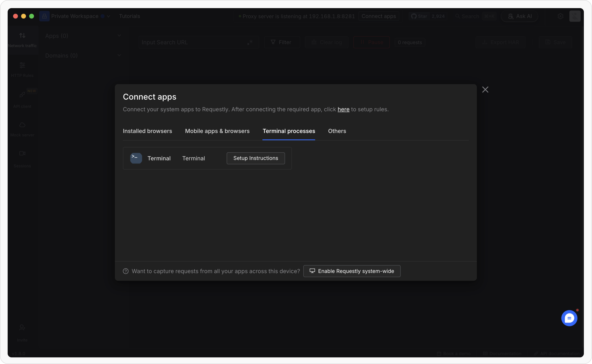The image size is (592, 364).
Task: Click the GitHub Star button
Action: click(419, 16)
